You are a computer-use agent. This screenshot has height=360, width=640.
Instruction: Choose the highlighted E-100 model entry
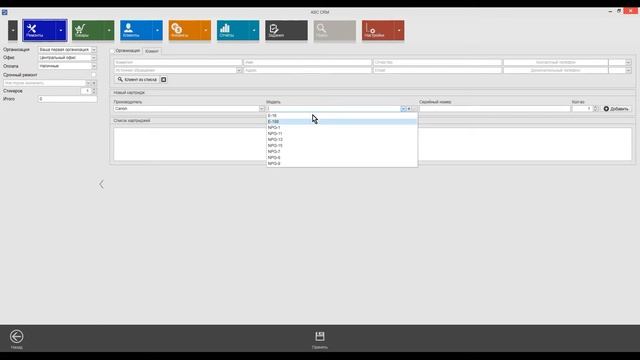coord(342,122)
